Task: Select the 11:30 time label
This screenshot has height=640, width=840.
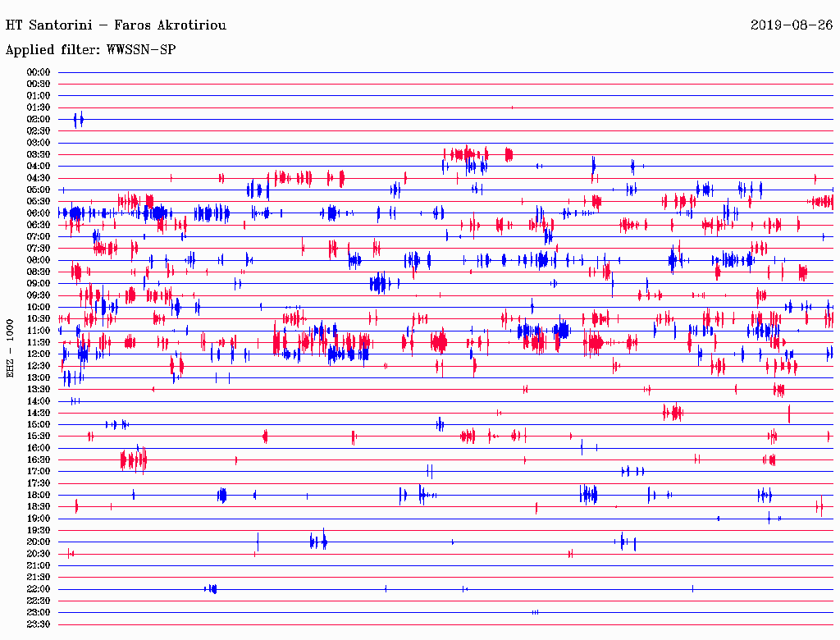Action: pos(38,342)
